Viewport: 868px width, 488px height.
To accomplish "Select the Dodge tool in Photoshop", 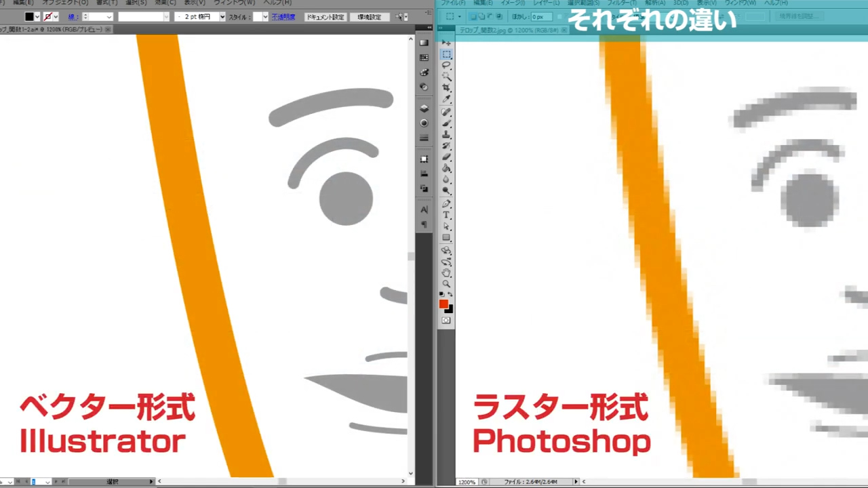I will pyautogui.click(x=446, y=191).
